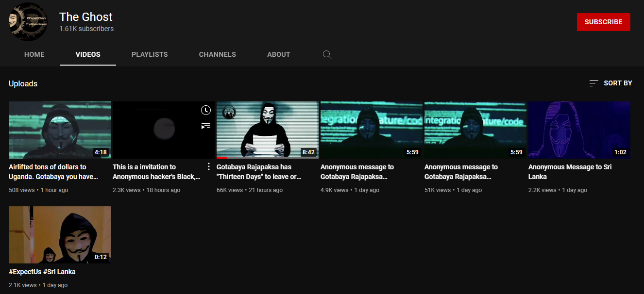
Task: Click the red SUBSCRIBE button
Action: 604,22
